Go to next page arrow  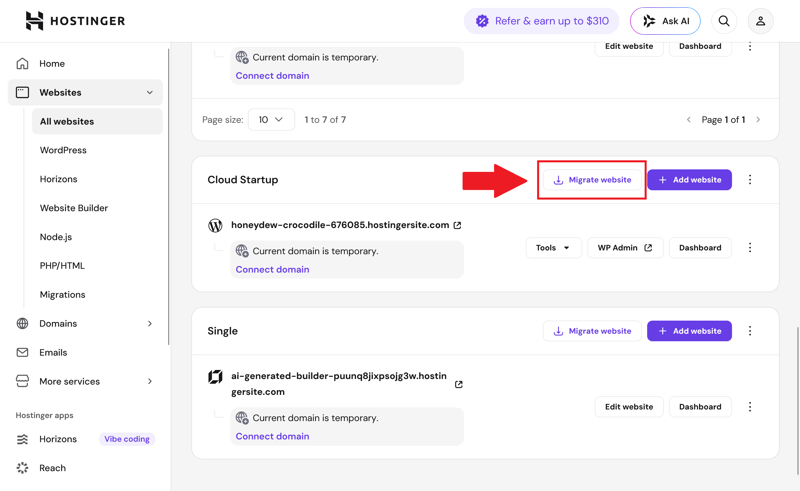click(758, 119)
